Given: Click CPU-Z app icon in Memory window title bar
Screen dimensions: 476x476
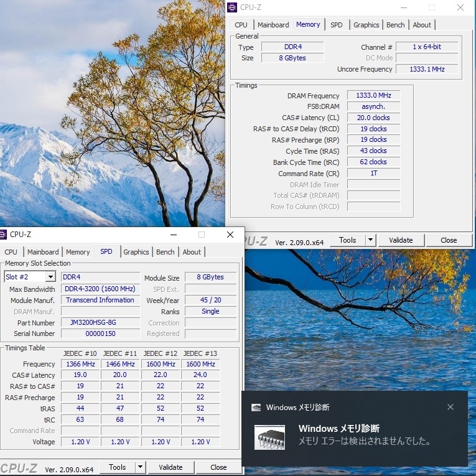Looking at the screenshot, I should 233,7.
